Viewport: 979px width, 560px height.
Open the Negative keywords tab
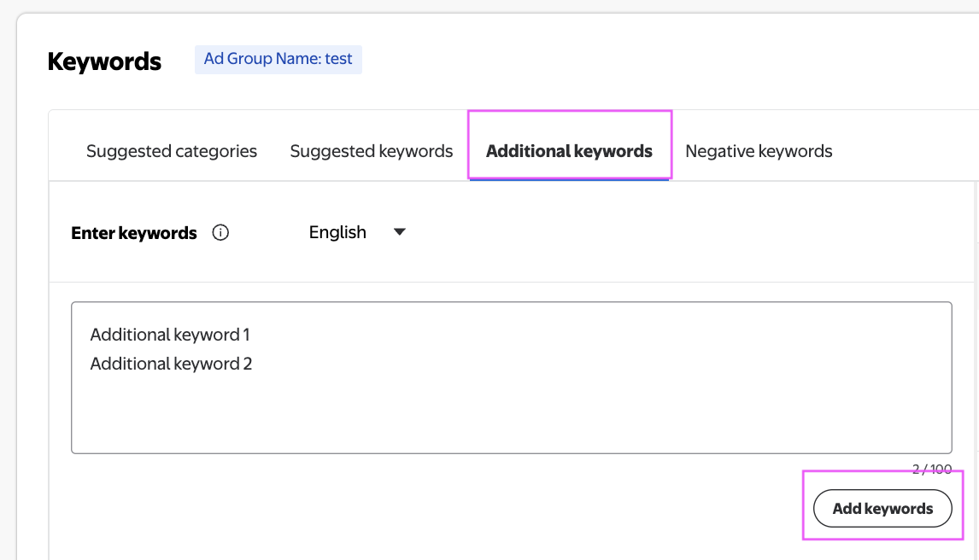[759, 151]
